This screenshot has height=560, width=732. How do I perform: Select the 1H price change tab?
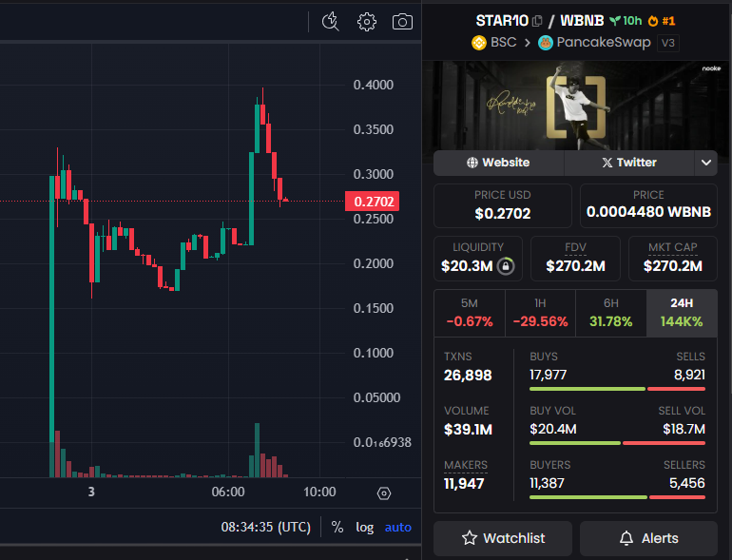[x=540, y=313]
